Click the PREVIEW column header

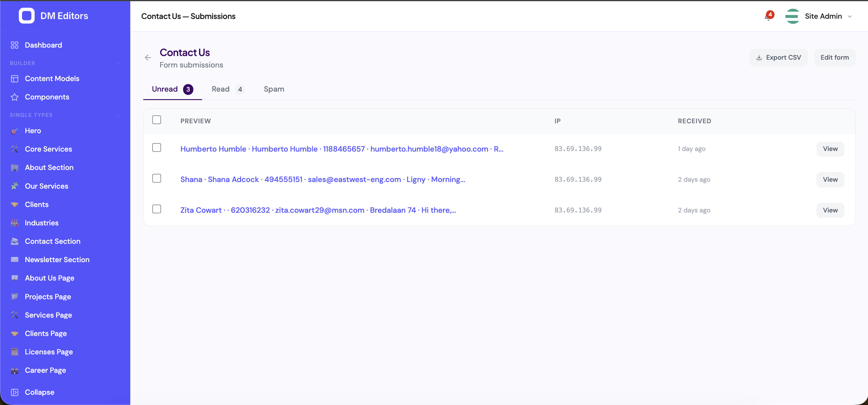tap(195, 121)
